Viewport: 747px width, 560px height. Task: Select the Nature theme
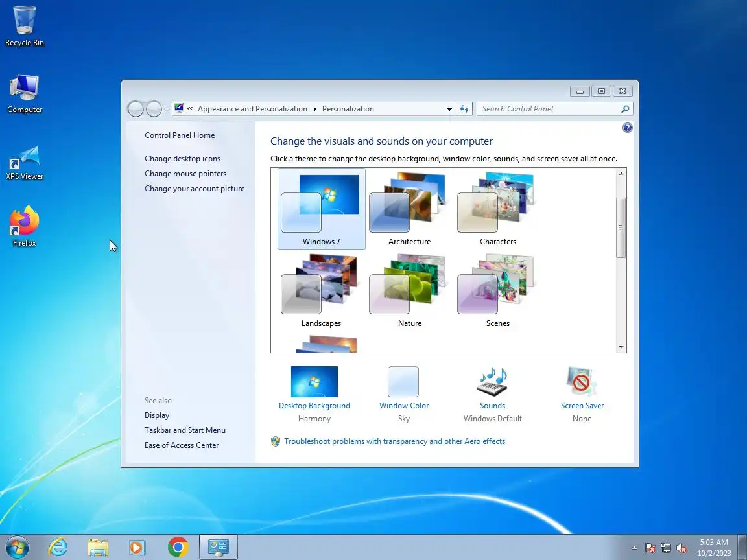point(409,290)
